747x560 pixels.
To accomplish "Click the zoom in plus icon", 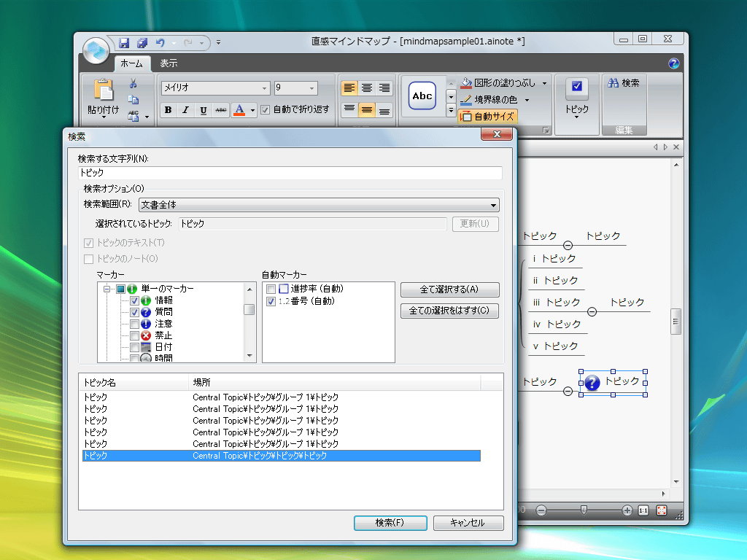I will pyautogui.click(x=627, y=510).
